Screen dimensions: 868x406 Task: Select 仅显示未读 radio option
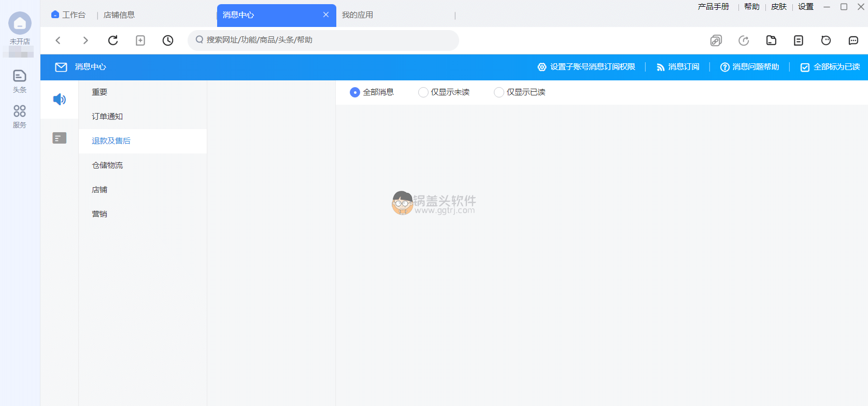click(x=423, y=92)
